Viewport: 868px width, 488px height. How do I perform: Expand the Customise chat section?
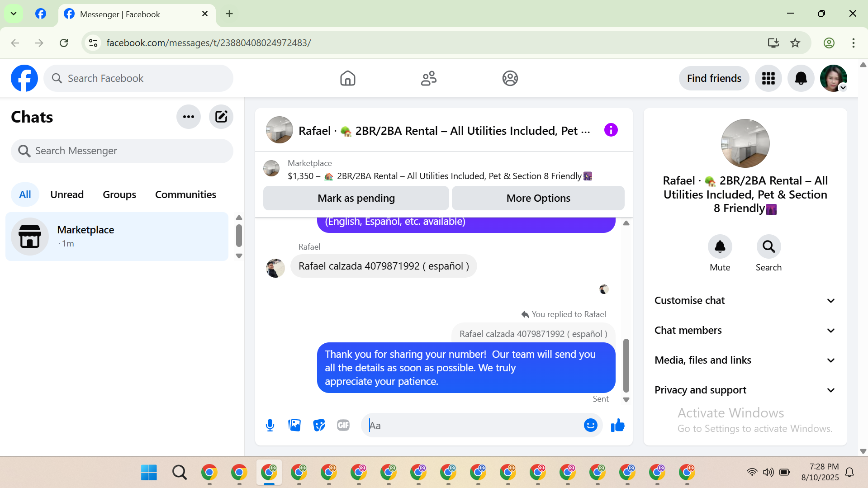[745, 300]
